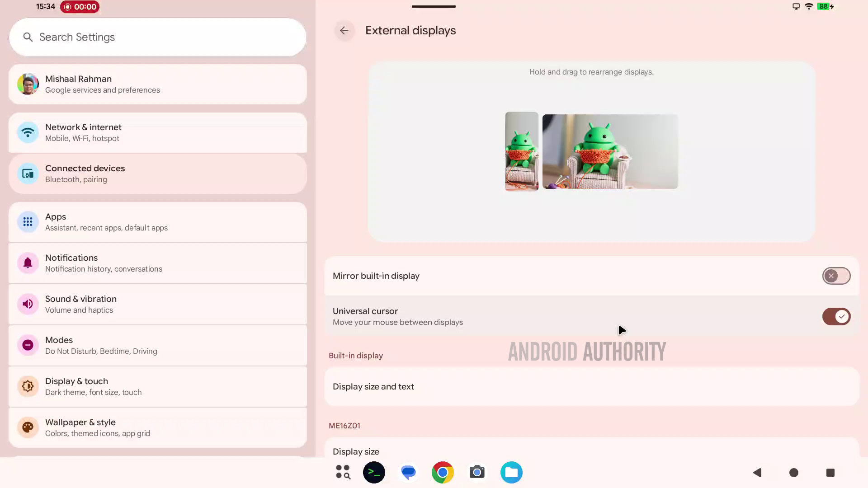This screenshot has width=868, height=488.
Task: Select the landscape external display thumbnail
Action: 610,151
